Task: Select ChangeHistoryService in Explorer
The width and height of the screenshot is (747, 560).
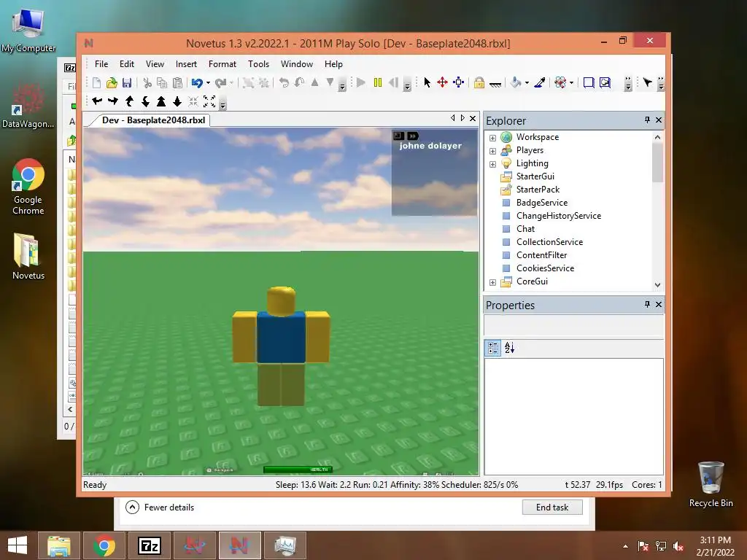Action: click(558, 216)
